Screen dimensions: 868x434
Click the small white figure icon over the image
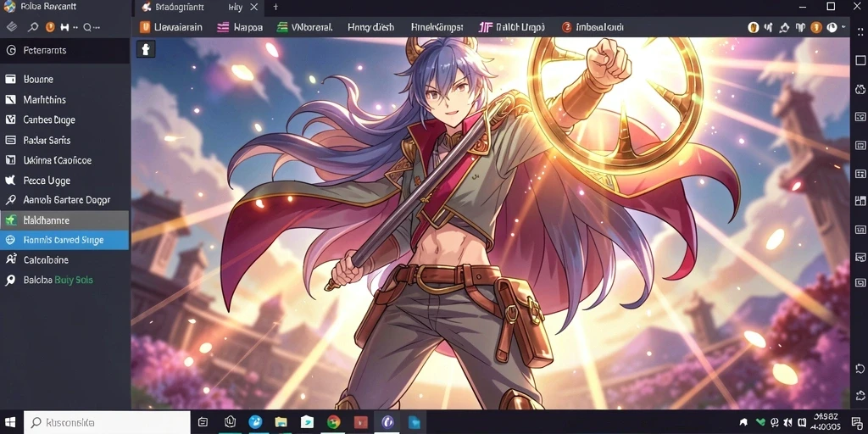(146, 49)
